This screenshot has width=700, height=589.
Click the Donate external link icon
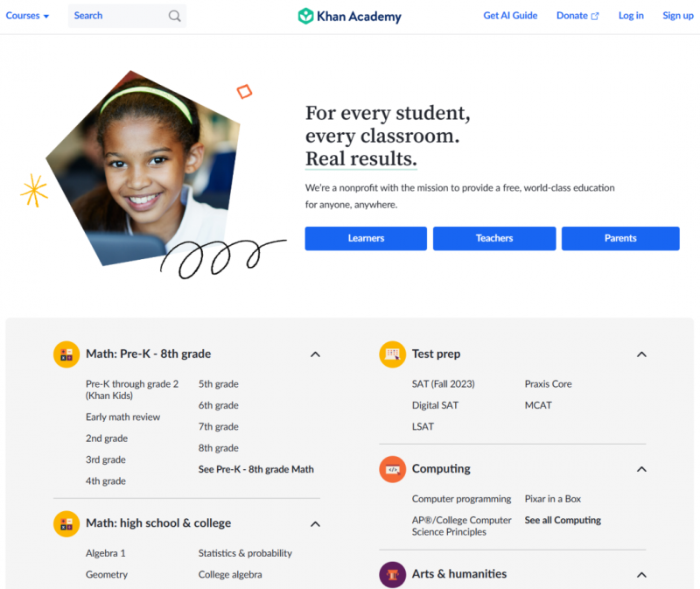coord(595,16)
